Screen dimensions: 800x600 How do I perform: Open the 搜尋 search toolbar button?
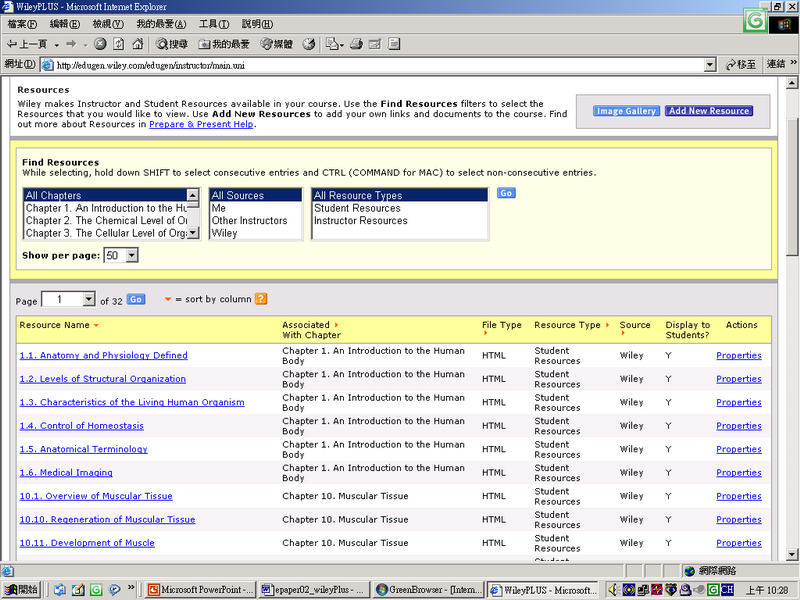pos(171,44)
